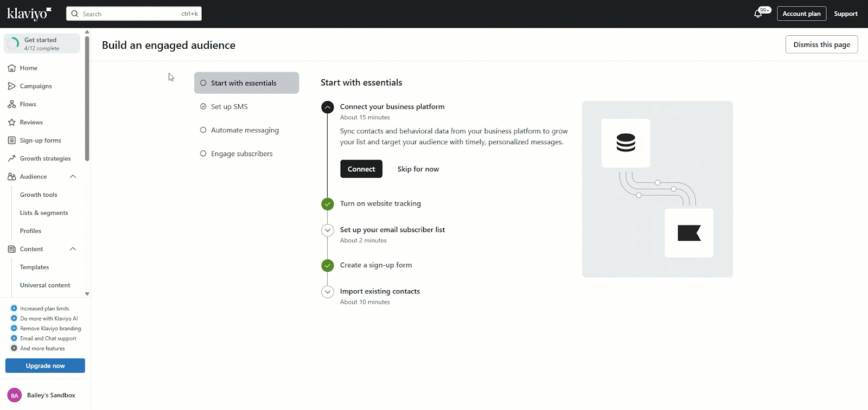This screenshot has width=868, height=410.
Task: Select the Set up SMS step
Action: pyautogui.click(x=229, y=107)
